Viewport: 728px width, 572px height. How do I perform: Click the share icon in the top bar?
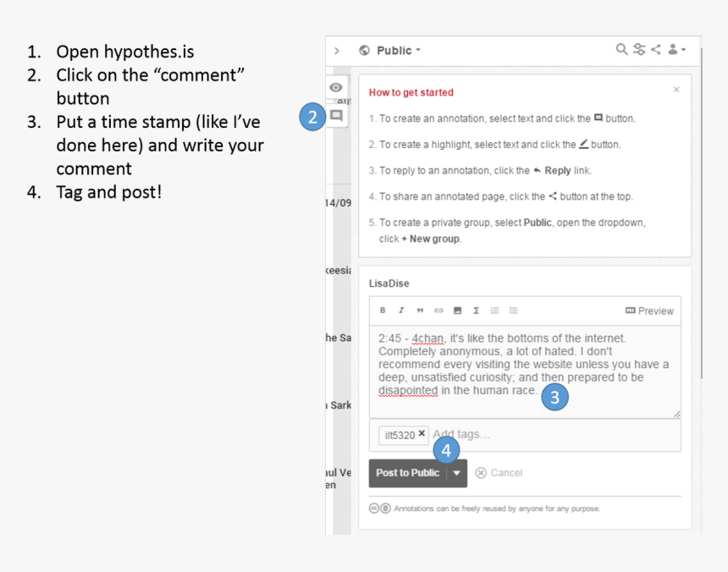coord(655,49)
